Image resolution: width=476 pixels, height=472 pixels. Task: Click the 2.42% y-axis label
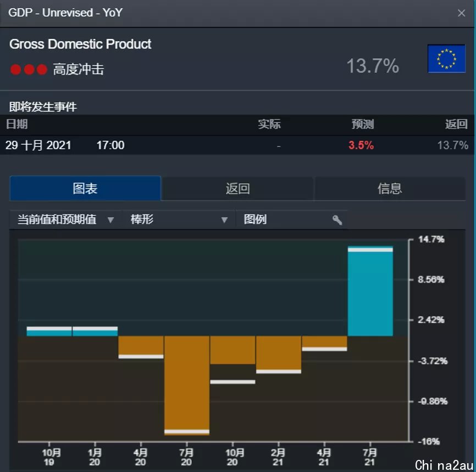431,320
